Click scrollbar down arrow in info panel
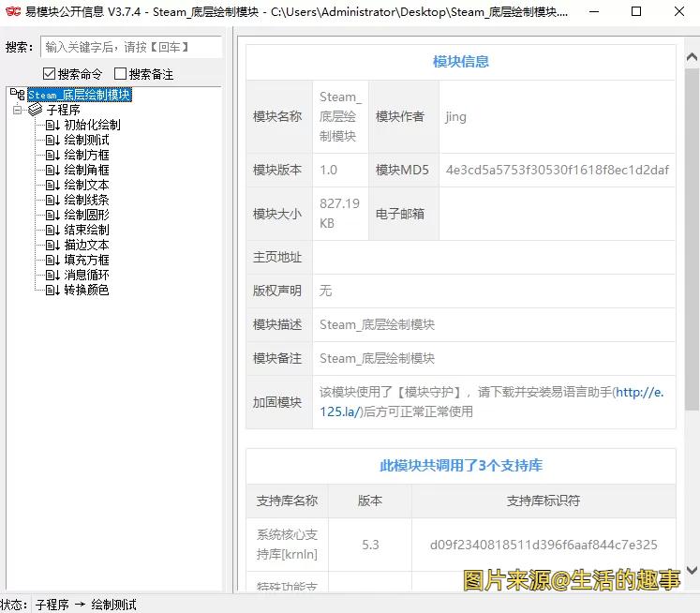The width and height of the screenshot is (700, 613). 692,570
